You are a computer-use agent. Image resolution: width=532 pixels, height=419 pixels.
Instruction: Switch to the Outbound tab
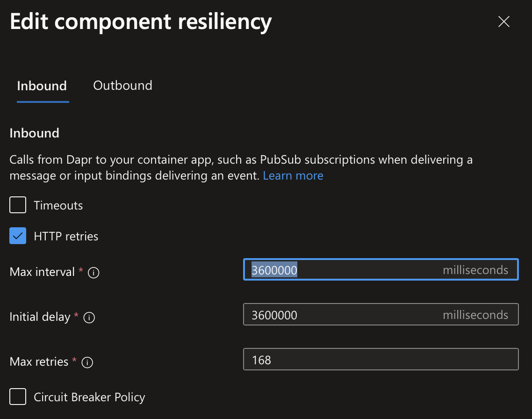click(122, 86)
